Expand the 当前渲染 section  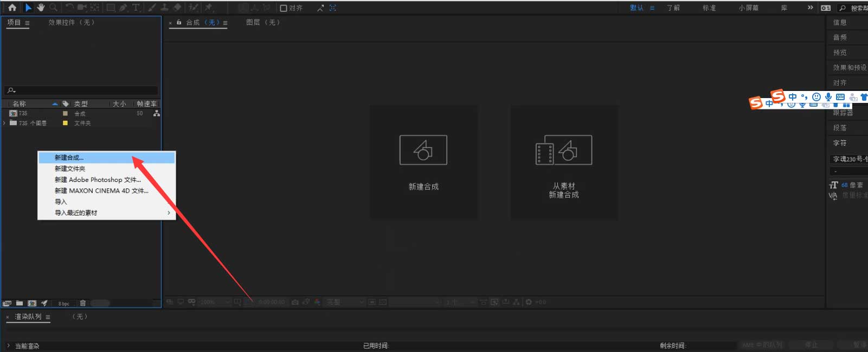click(x=8, y=346)
